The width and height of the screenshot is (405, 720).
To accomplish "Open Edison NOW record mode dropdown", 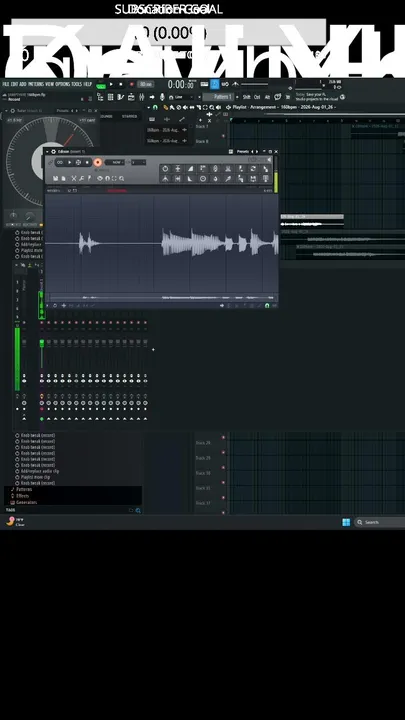I will 116,162.
